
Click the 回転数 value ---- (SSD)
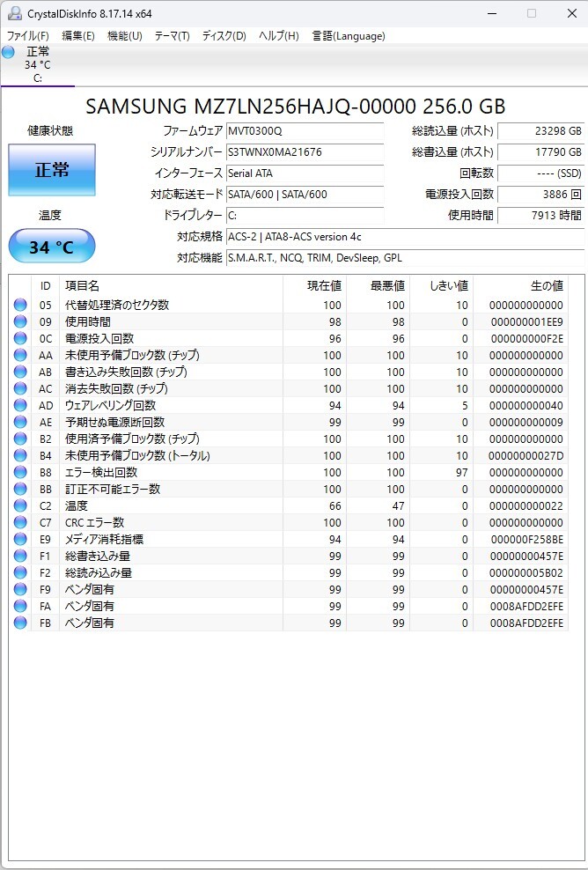click(540, 173)
